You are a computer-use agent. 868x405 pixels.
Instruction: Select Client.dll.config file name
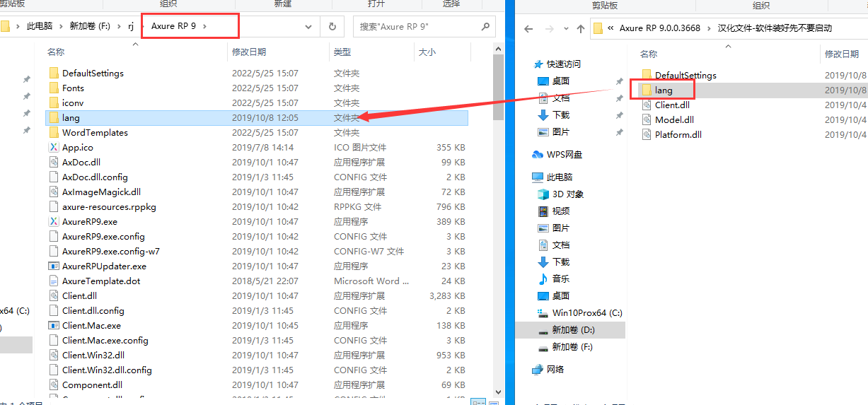point(93,311)
